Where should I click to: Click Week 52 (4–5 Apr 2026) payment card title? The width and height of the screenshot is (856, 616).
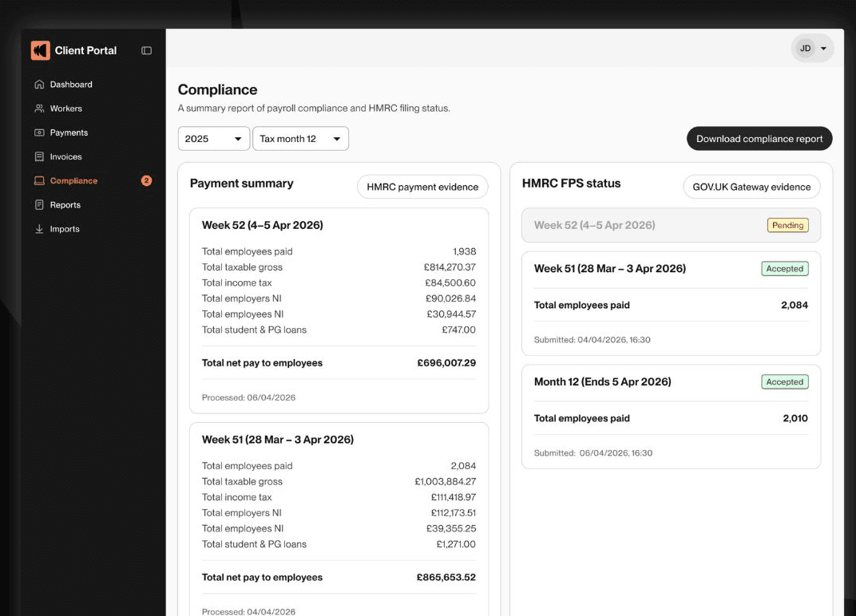[263, 225]
